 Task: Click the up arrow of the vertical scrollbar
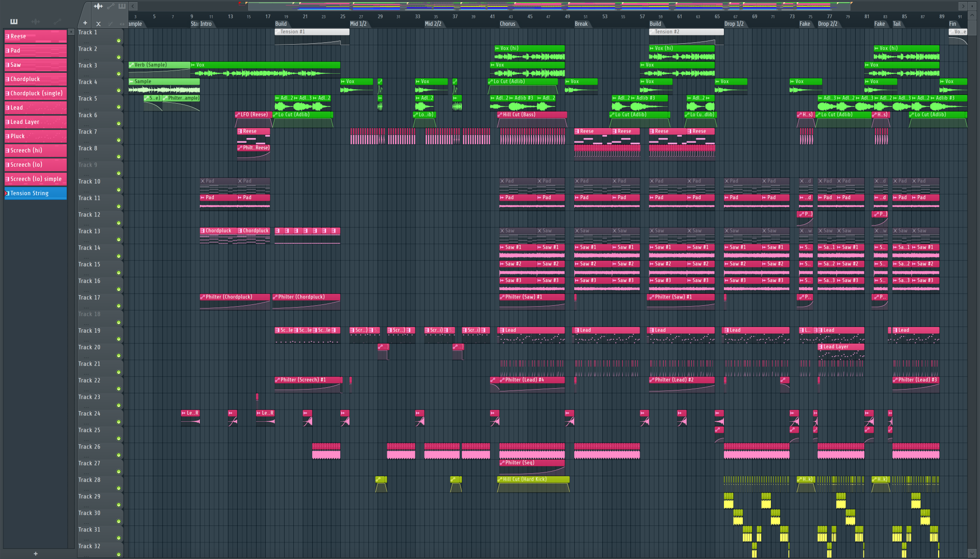(x=972, y=15)
